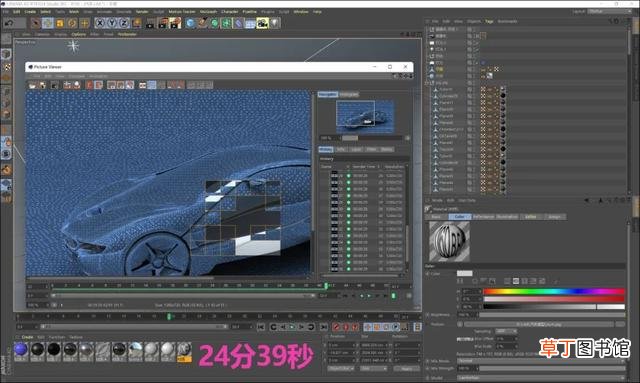Viewport: 640px width, 383px height.
Task: Go to end of main timeline
Action: (324, 327)
